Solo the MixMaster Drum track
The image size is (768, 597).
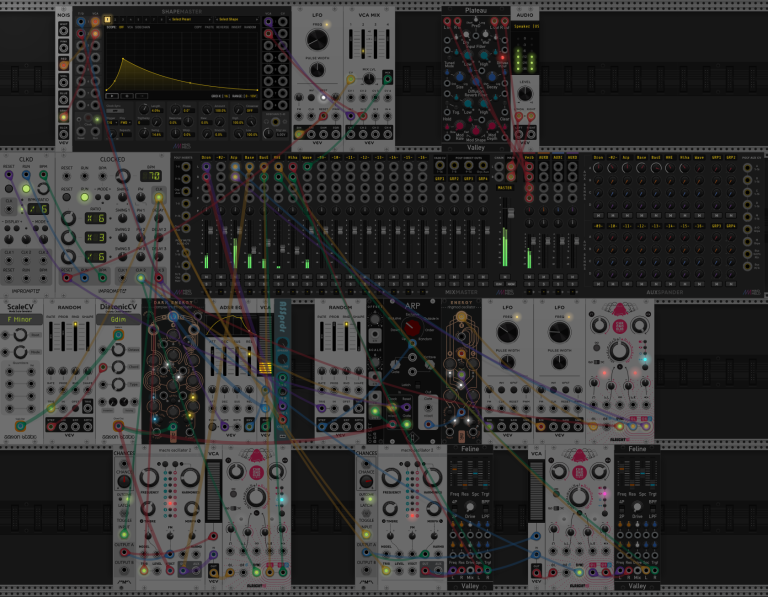pos(206,284)
